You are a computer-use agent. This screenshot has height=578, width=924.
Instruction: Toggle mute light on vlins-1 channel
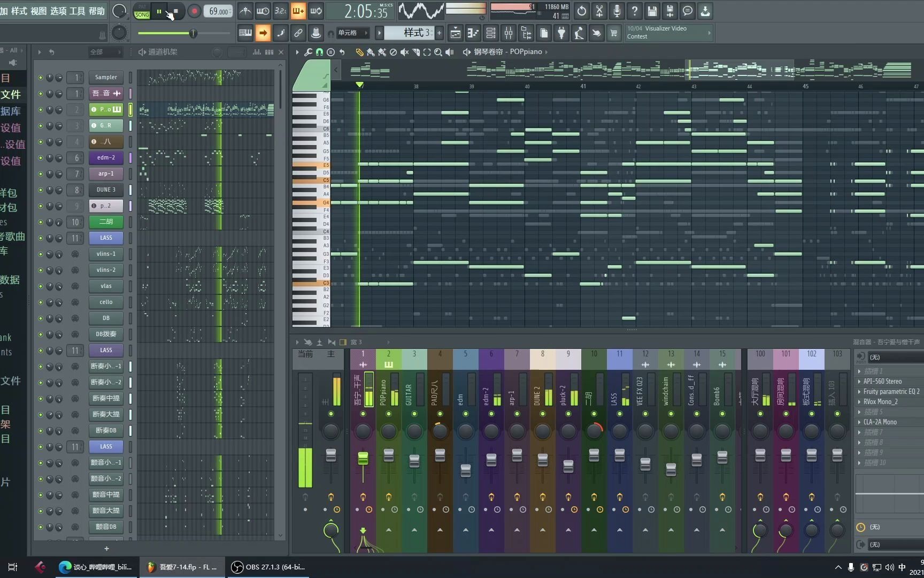41,254
